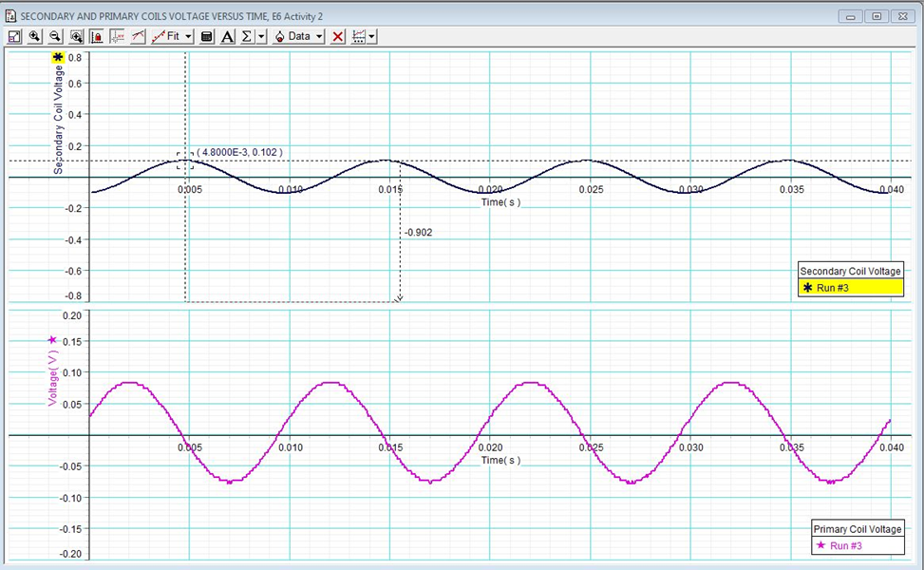
Task: Open the Statistics dropdown arrow
Action: point(259,36)
